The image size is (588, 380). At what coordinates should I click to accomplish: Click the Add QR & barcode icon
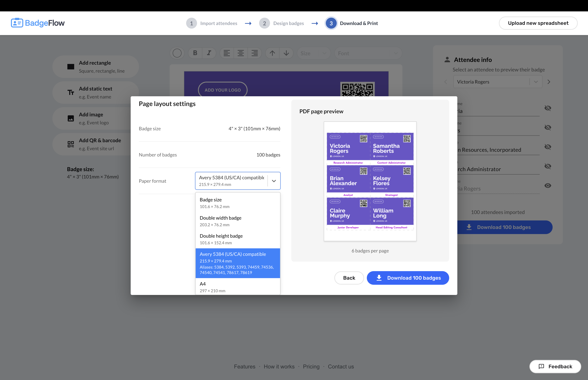click(71, 144)
